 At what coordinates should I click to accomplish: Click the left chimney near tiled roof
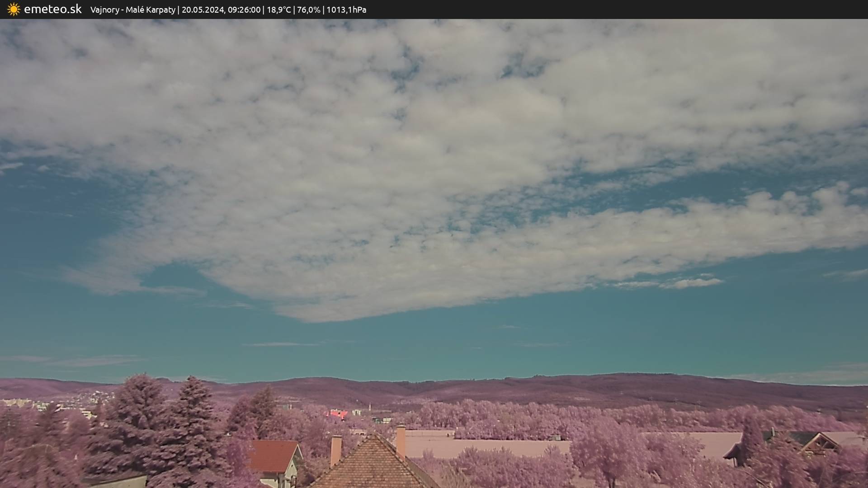[335, 449]
